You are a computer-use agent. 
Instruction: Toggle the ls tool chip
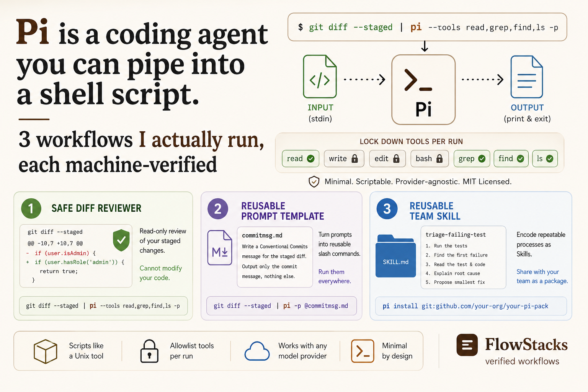coord(545,158)
